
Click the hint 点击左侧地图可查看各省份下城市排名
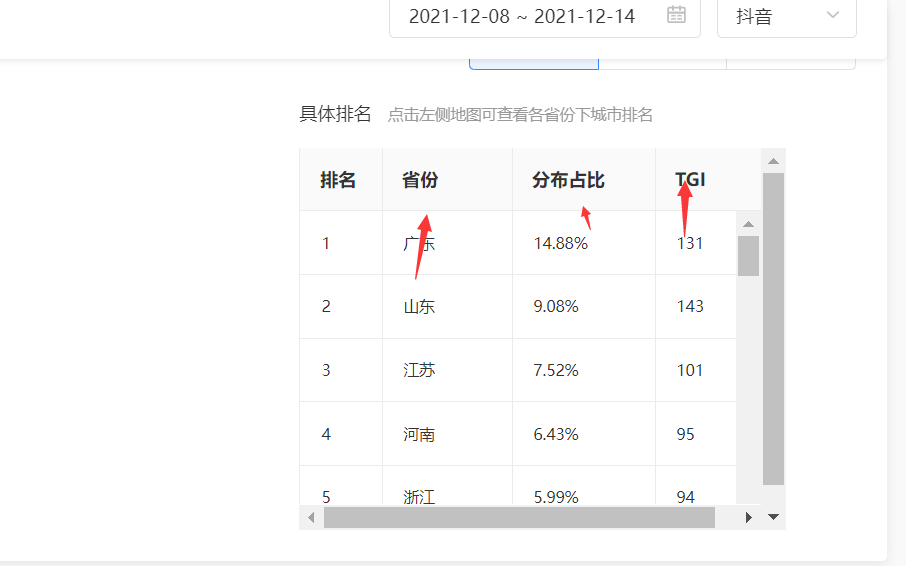520,115
